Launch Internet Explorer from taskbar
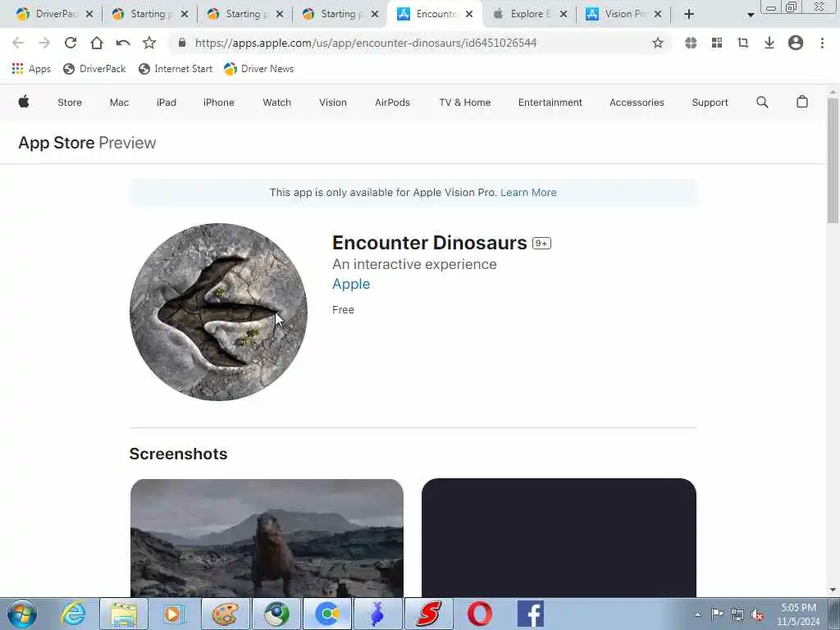Image resolution: width=840 pixels, height=630 pixels. click(x=73, y=614)
